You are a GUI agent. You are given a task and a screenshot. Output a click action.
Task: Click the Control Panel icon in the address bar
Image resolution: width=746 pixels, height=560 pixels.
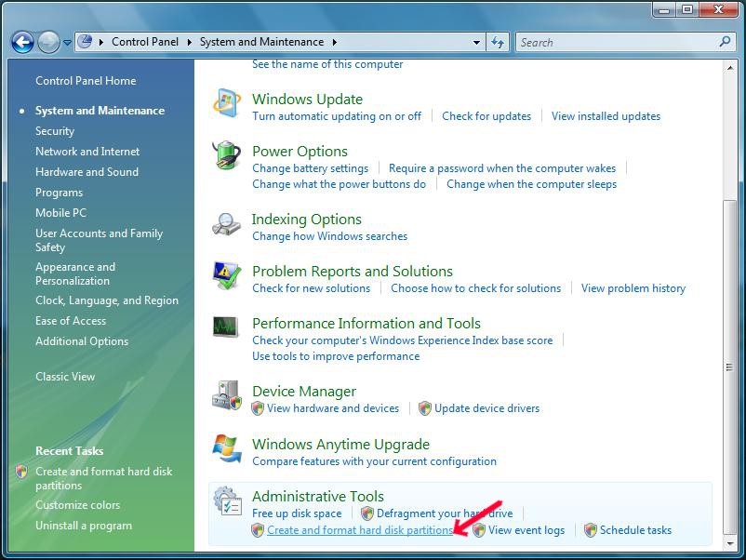(x=85, y=42)
